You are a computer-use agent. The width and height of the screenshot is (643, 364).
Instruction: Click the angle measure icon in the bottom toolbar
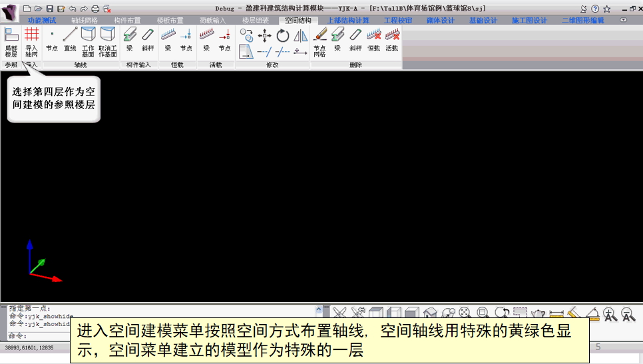(592, 313)
